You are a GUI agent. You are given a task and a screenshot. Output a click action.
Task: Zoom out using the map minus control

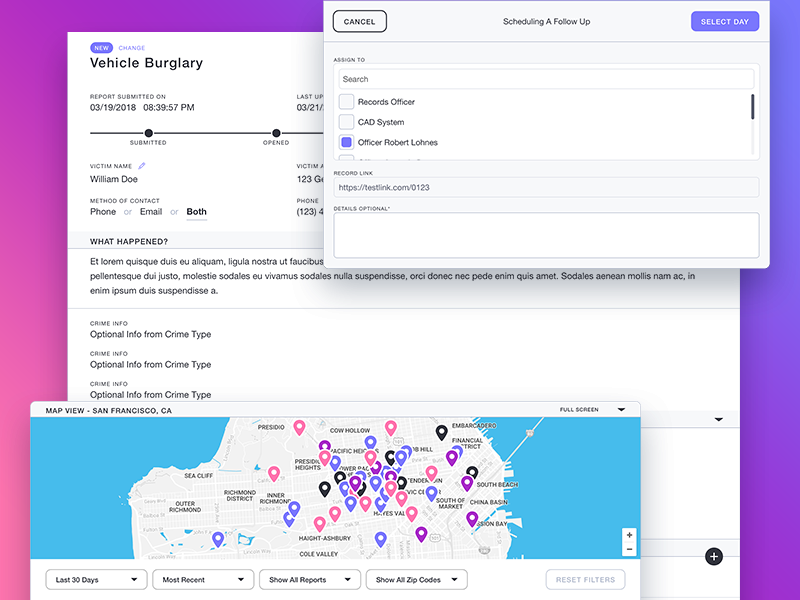(629, 549)
